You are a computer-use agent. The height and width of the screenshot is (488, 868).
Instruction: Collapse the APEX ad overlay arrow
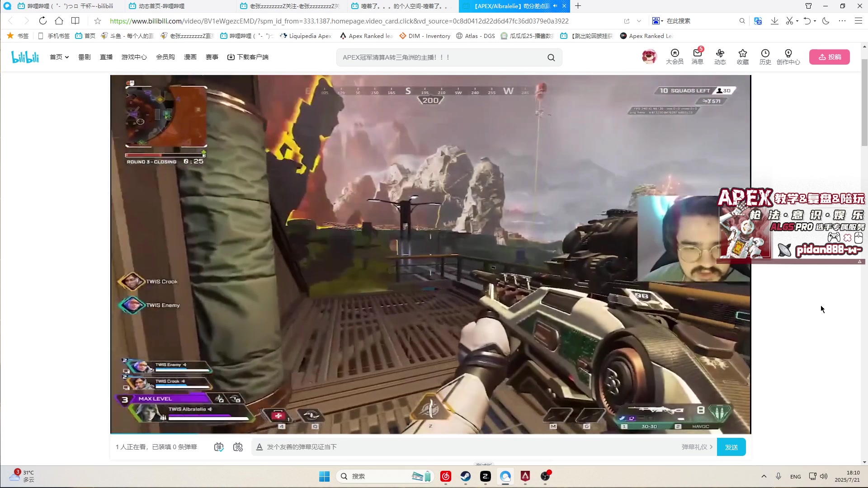point(859,262)
